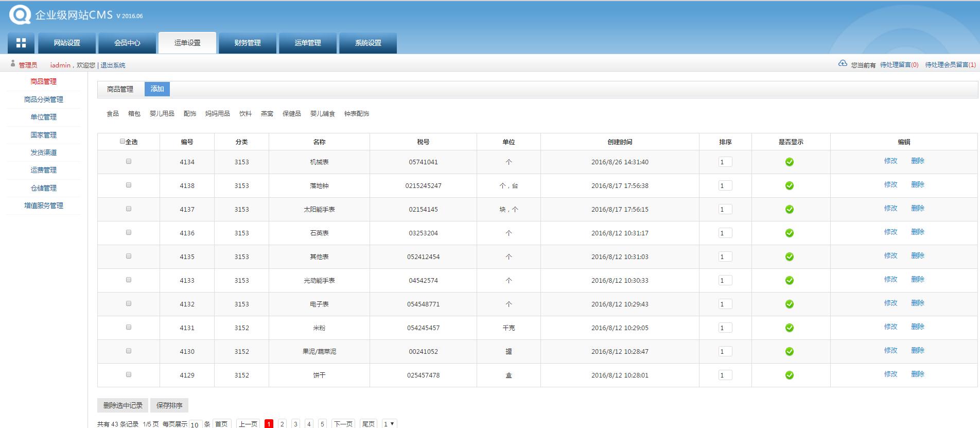Viewport: 980px width, 428px height.
Task: Click the cloud notification icon
Action: click(843, 63)
